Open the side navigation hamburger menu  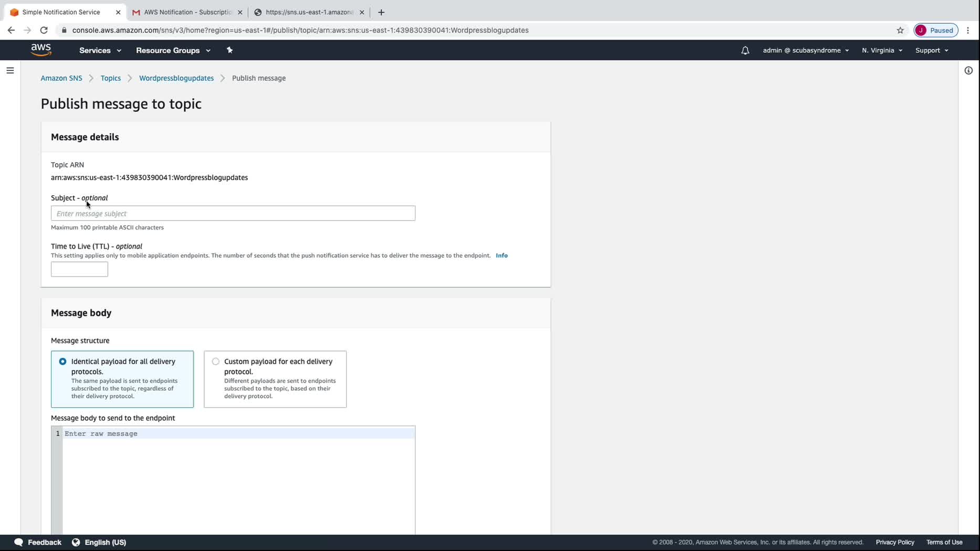point(10,70)
